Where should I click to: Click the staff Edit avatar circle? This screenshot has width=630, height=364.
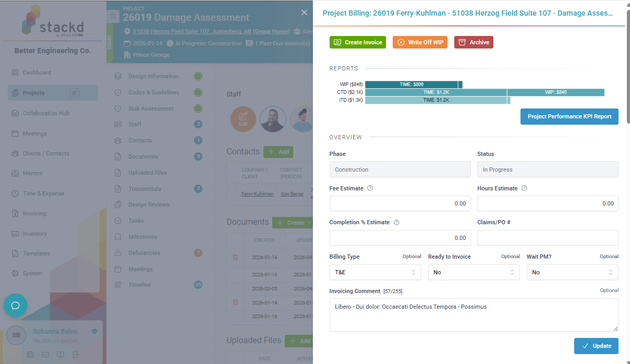point(243,119)
